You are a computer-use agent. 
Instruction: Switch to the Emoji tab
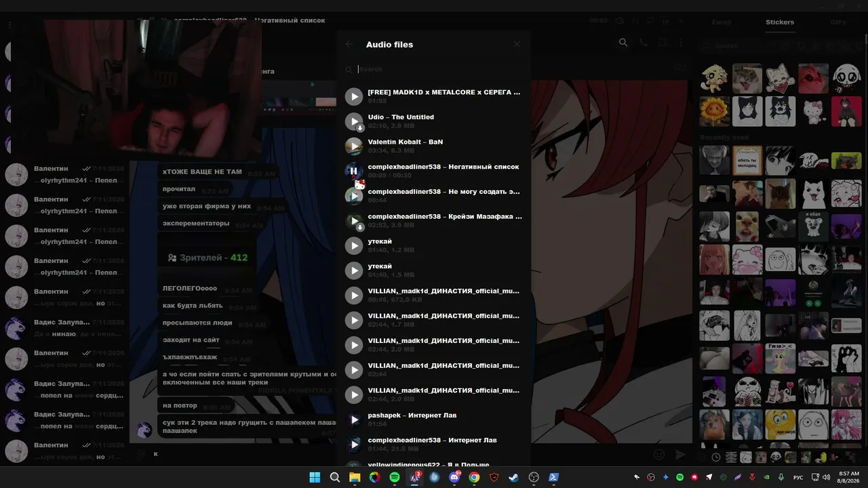tap(722, 22)
